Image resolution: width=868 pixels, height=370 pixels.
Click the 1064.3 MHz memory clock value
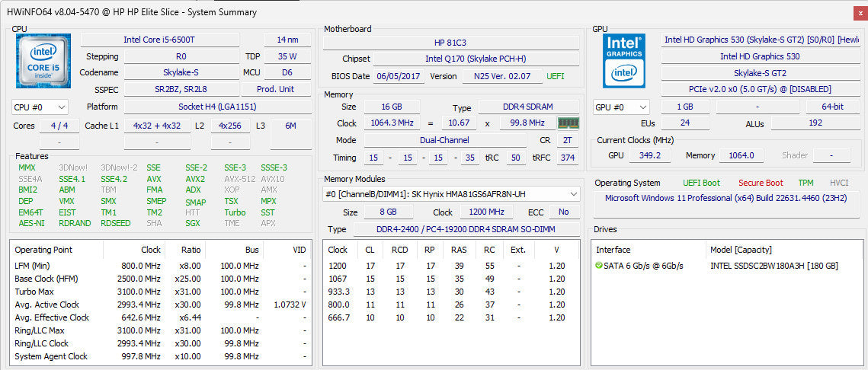coord(392,123)
